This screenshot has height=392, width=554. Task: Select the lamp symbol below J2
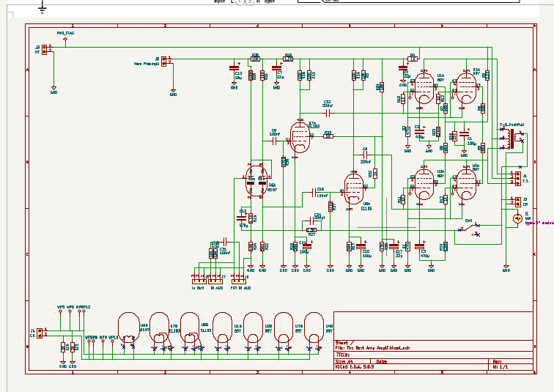coord(517,219)
